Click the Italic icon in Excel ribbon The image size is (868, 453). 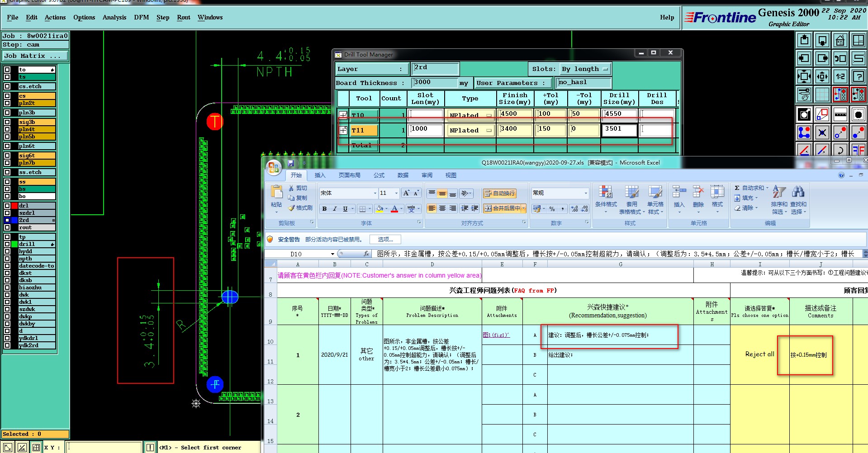tap(335, 208)
